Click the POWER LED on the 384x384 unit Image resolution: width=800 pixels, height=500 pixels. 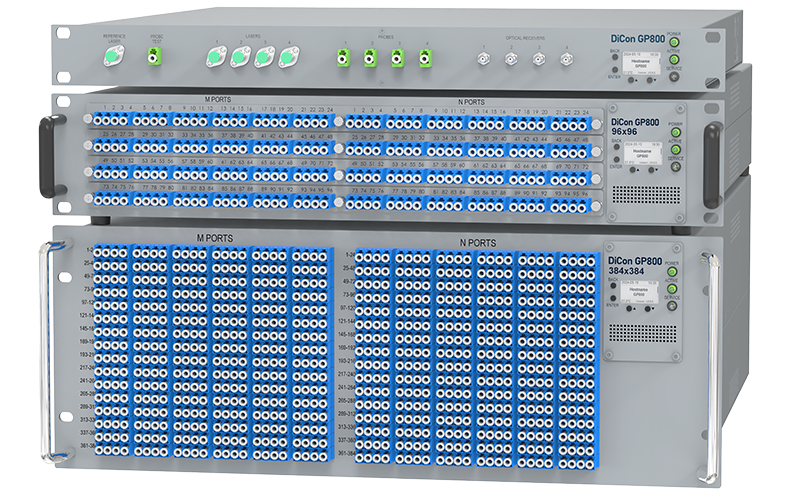672,271
